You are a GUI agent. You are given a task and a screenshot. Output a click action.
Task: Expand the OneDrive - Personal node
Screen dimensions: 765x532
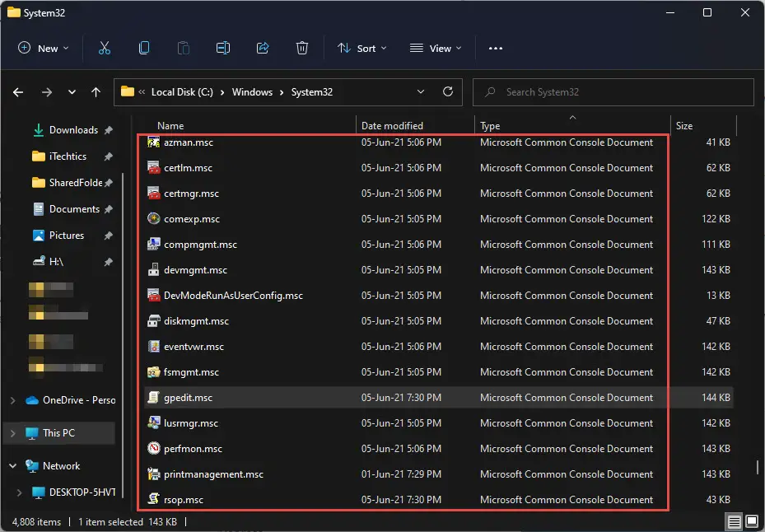coord(12,400)
